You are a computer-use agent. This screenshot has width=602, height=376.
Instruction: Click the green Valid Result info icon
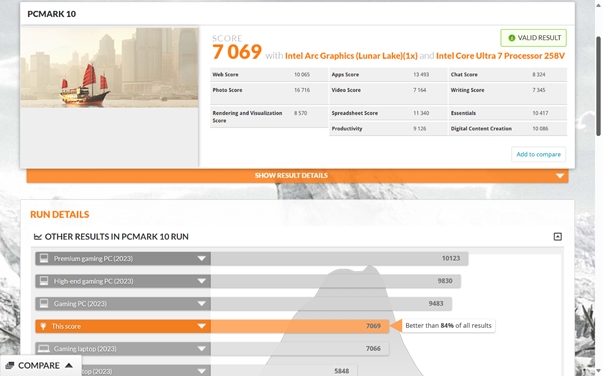click(x=511, y=38)
